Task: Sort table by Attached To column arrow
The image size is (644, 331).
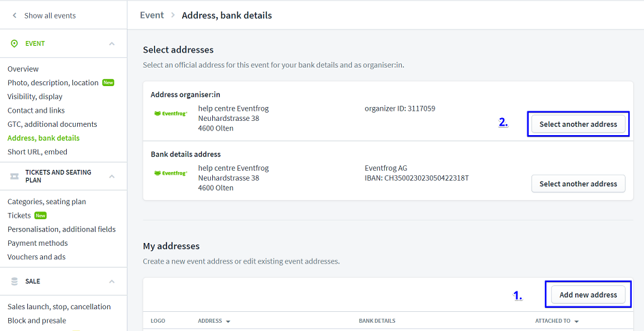Action: click(576, 321)
